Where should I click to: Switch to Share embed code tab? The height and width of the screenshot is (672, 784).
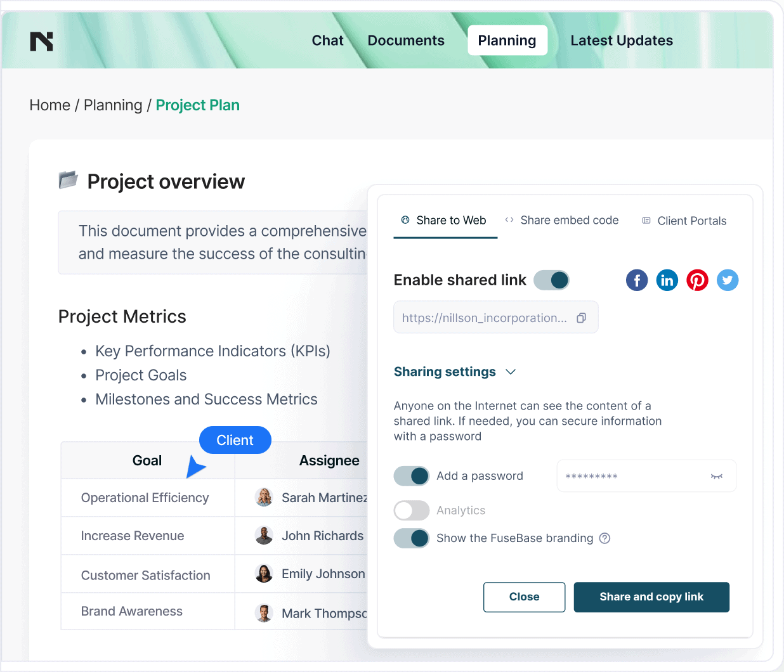(562, 221)
